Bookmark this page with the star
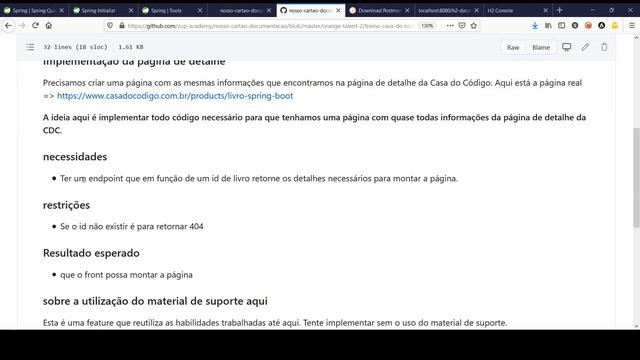This screenshot has width=640, height=360. [x=473, y=25]
